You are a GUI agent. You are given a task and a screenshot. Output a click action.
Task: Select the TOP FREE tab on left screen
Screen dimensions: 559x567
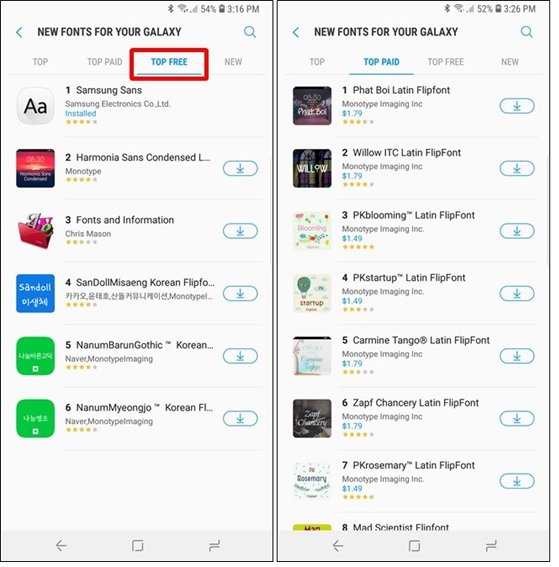169,62
